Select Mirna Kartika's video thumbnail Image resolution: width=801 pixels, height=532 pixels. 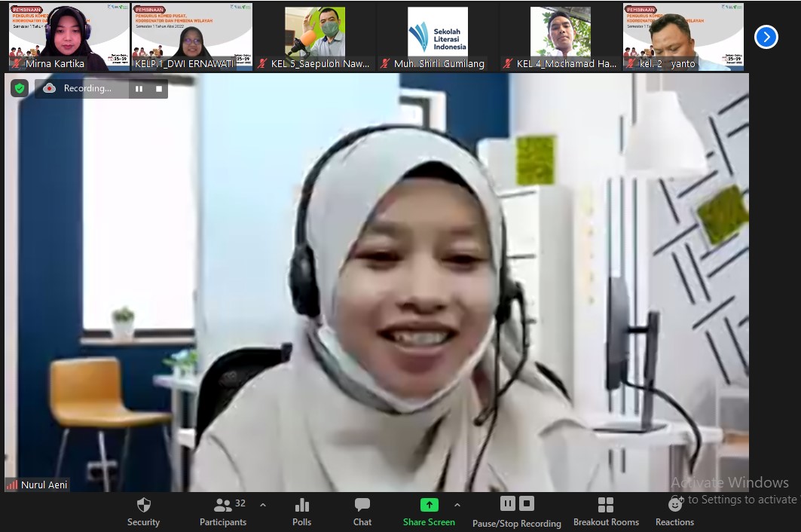click(59, 36)
